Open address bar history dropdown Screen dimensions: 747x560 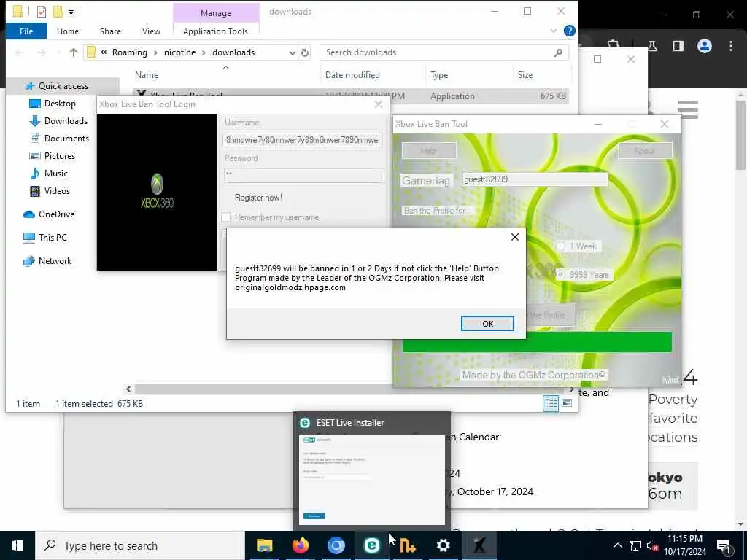292,52
